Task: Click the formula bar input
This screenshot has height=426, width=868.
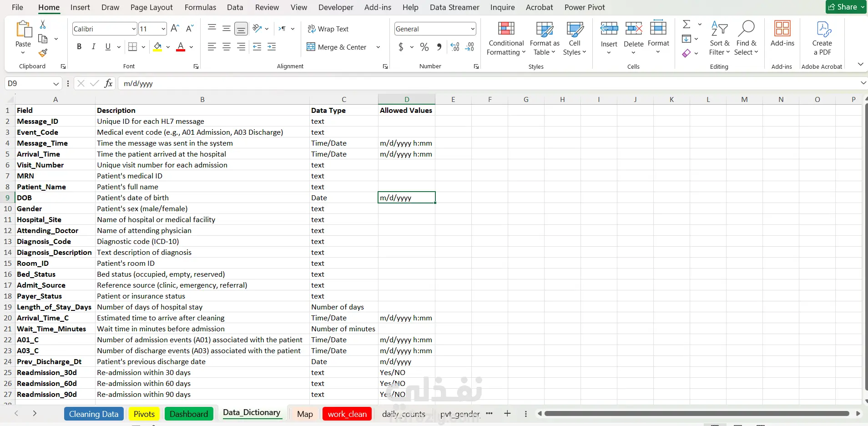Action: 489,84
